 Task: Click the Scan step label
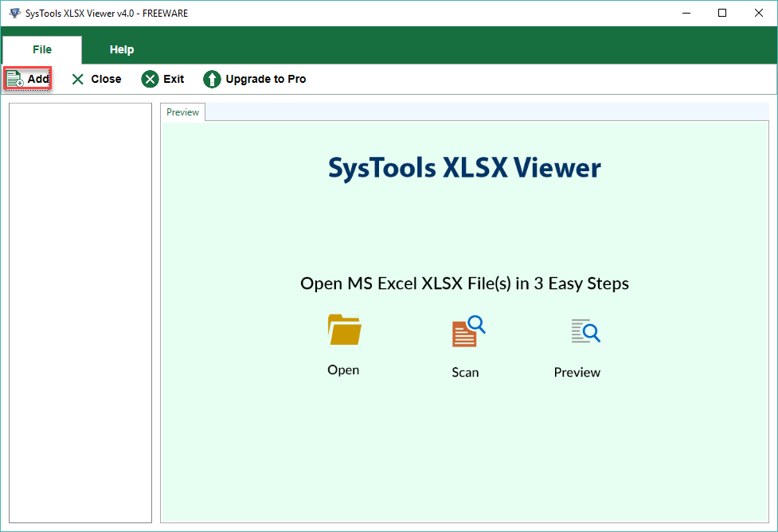[x=465, y=372]
